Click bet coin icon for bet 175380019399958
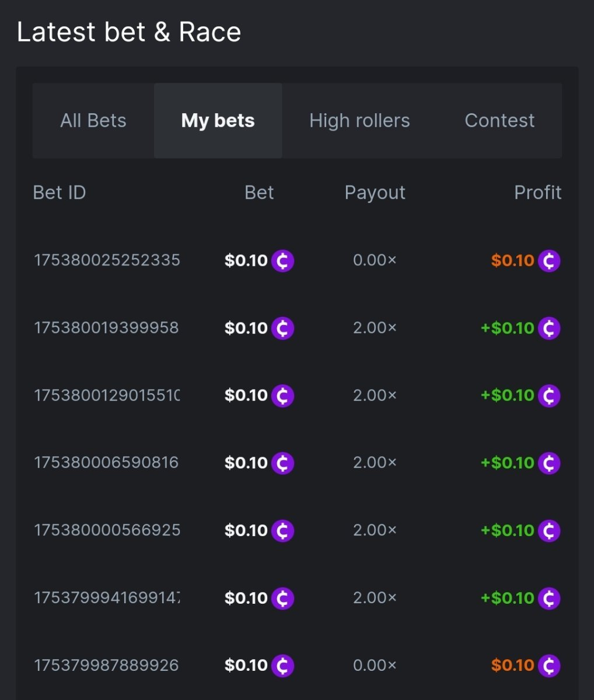 [283, 328]
